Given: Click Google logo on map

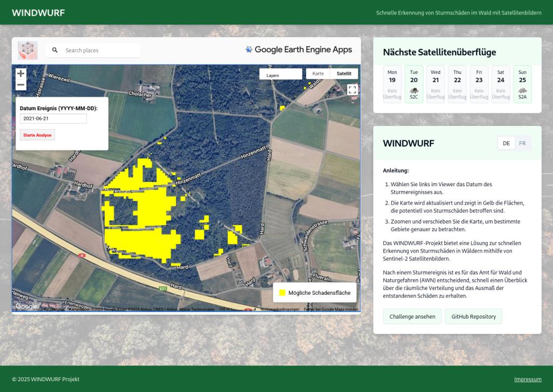Looking at the screenshot, I should coord(26,306).
